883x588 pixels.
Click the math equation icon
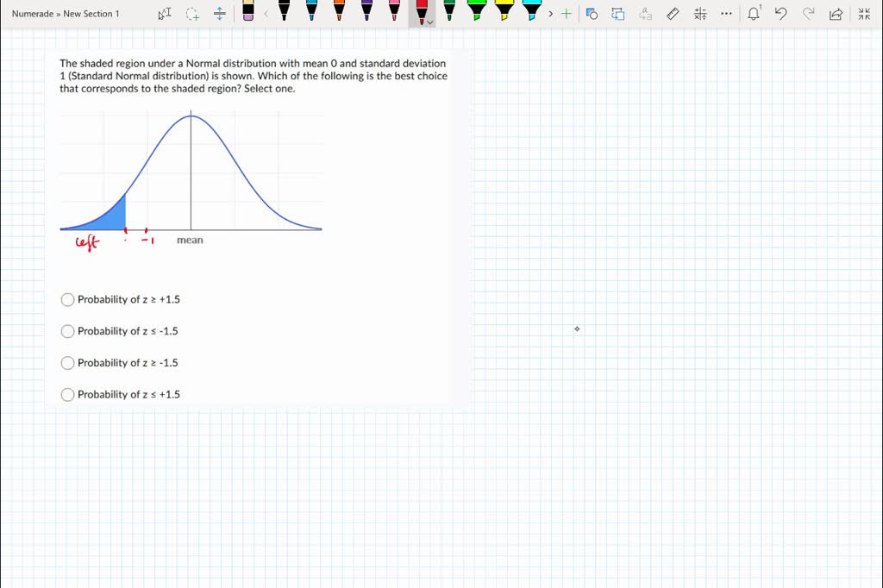point(700,14)
